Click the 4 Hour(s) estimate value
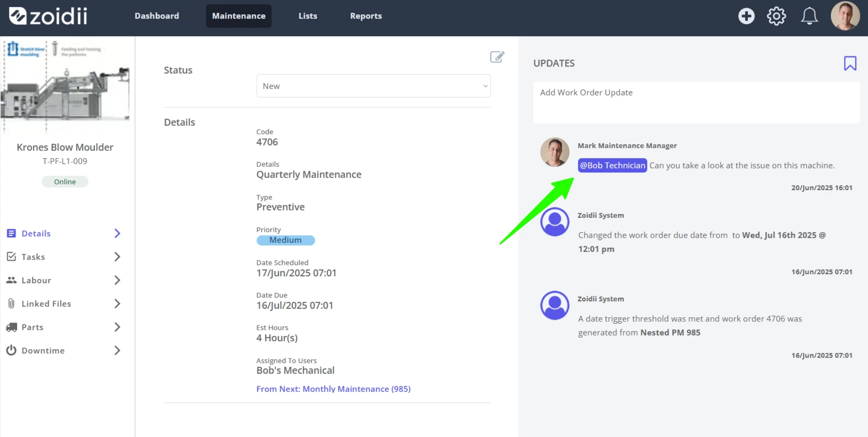The image size is (868, 437). point(277,338)
